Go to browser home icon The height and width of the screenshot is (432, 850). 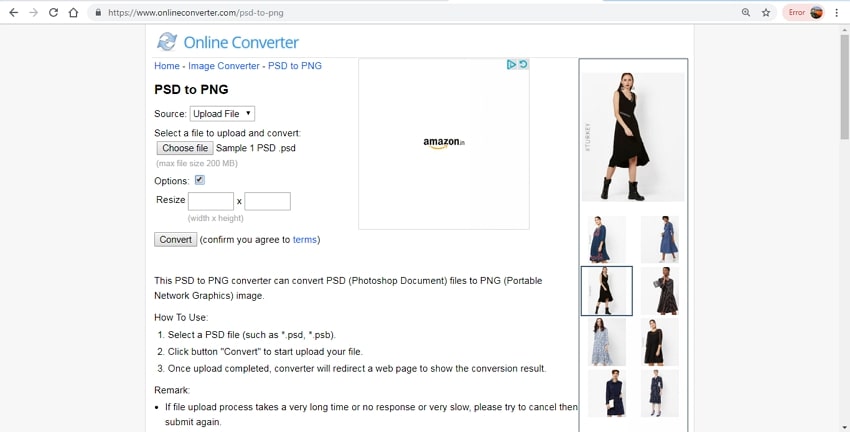73,12
